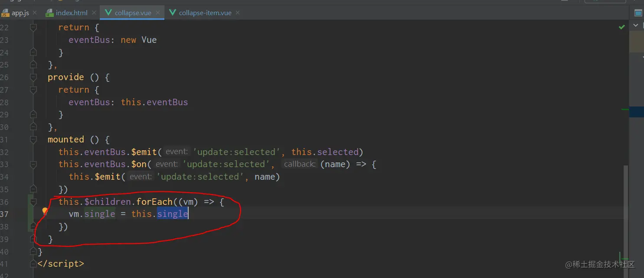Click the Vue logo icon on collapse.vue tab
Image resolution: width=644 pixels, height=278 pixels.
108,13
